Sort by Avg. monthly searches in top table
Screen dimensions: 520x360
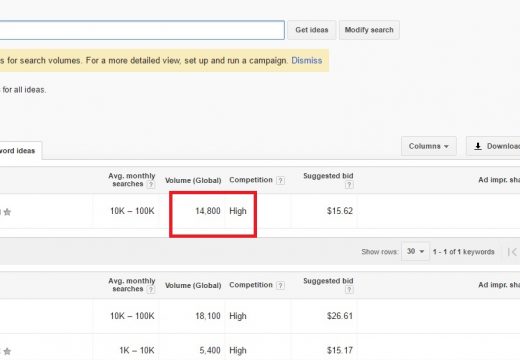[x=132, y=180]
